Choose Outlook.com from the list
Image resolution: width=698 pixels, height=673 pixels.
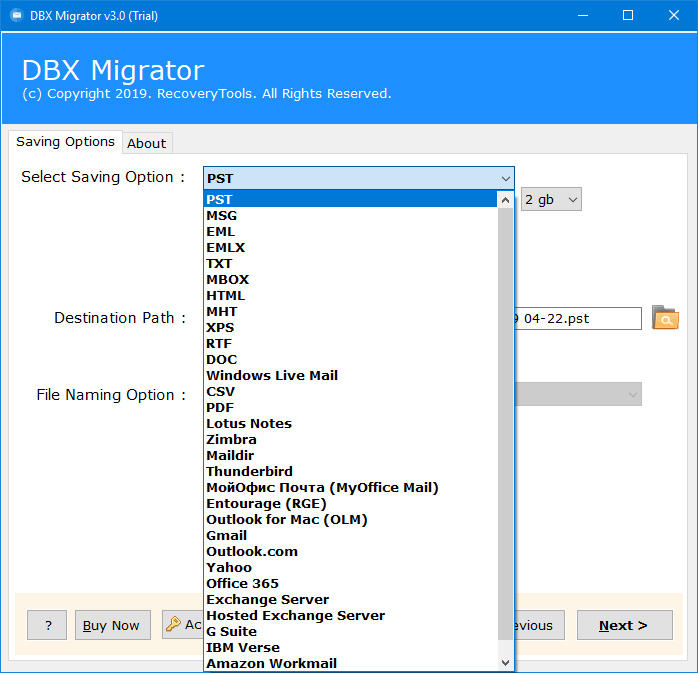350,552
